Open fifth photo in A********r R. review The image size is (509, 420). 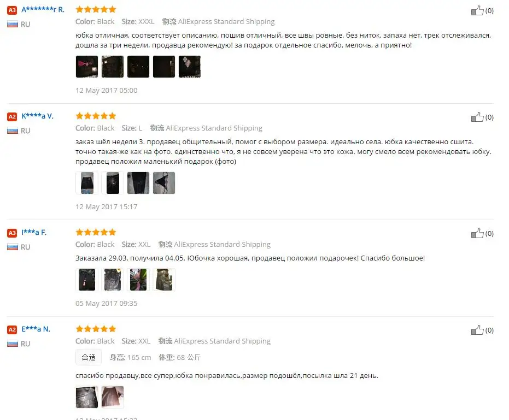point(190,67)
